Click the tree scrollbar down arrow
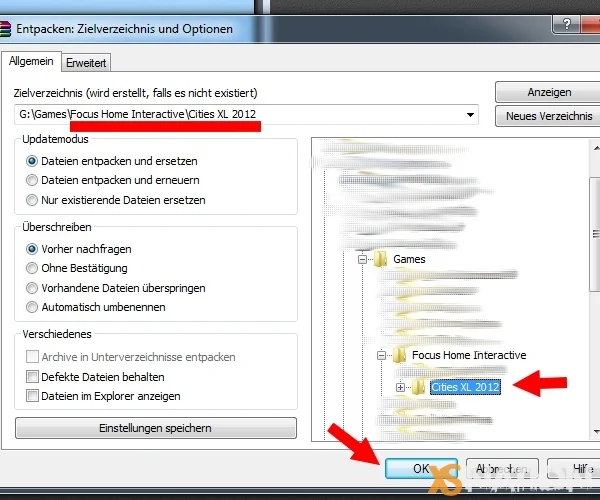 (596, 432)
